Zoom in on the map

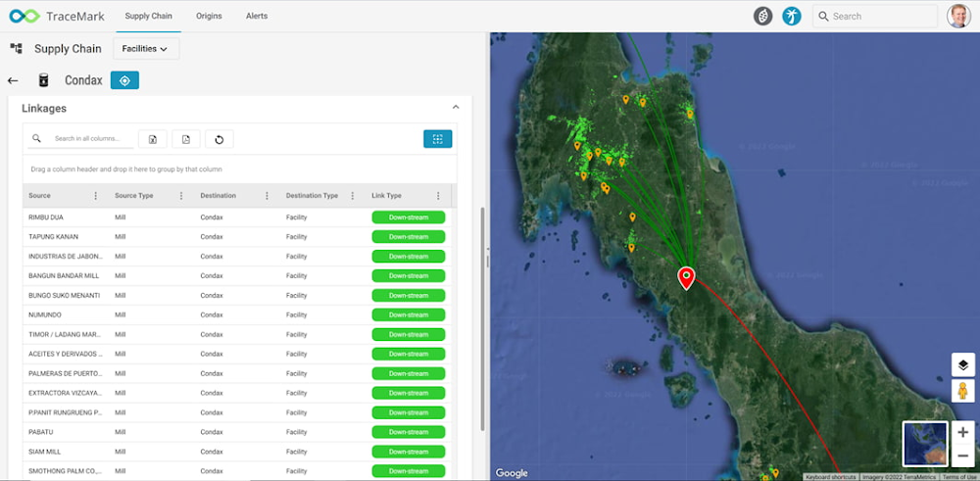(963, 432)
